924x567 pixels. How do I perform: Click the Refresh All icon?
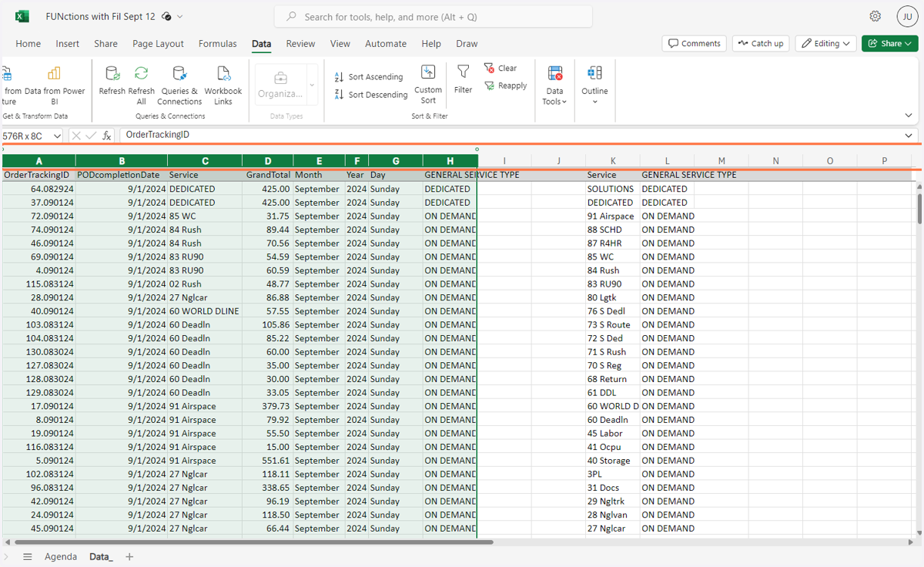click(x=142, y=73)
